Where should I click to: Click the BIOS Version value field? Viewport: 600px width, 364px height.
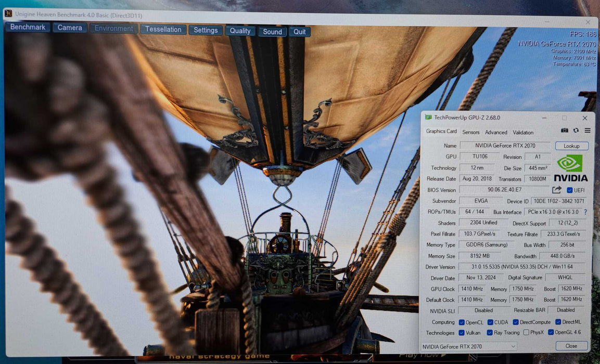504,189
